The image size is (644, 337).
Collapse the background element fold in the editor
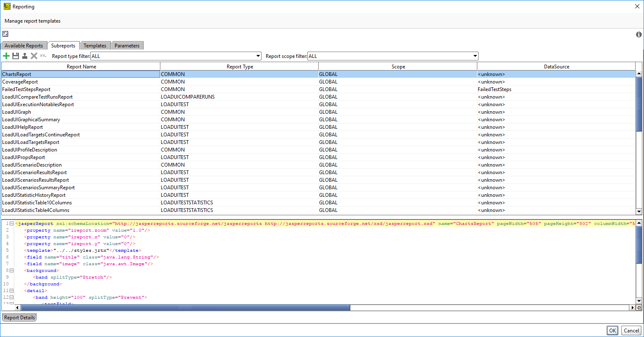point(10,270)
